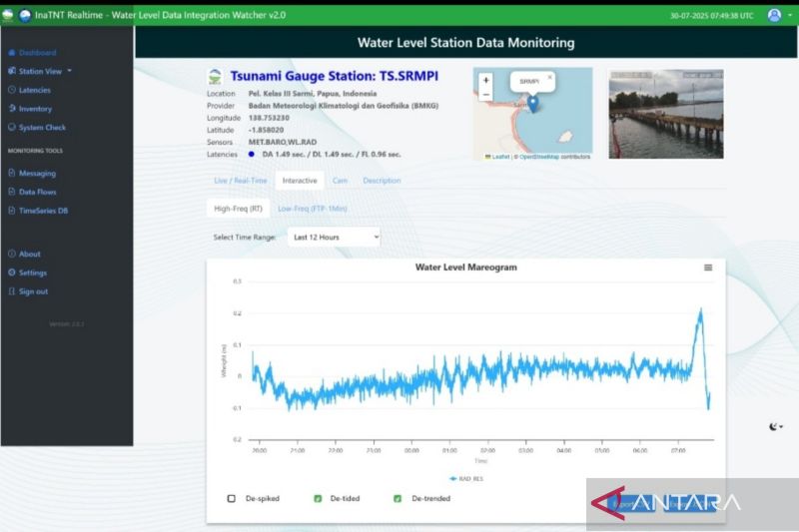Switch to the Live / Real-Time tab
The image size is (799, 532).
[241, 181]
